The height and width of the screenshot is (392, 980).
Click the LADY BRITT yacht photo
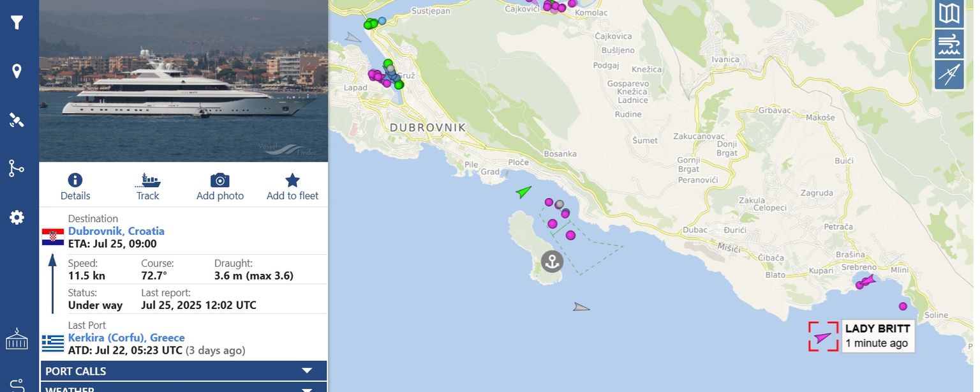tap(184, 81)
